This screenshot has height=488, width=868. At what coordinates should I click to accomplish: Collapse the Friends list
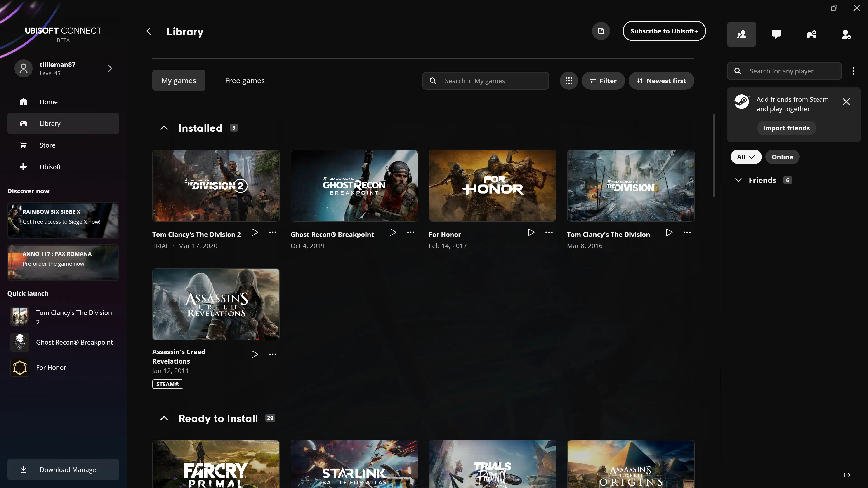point(738,180)
